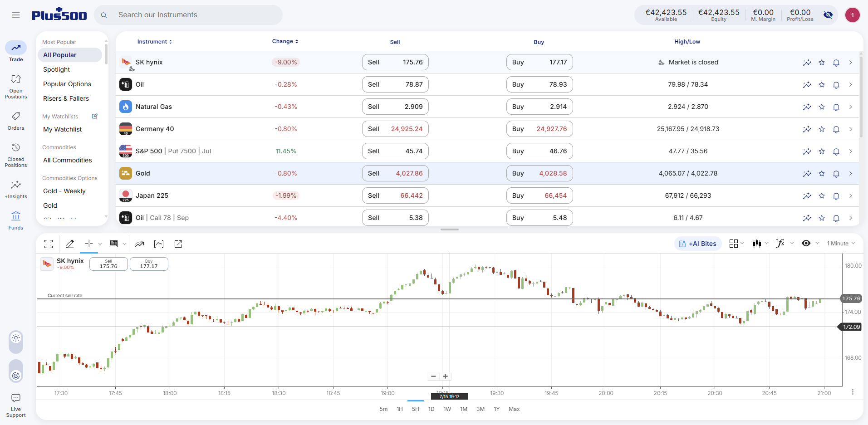Sort by Change column

[285, 41]
